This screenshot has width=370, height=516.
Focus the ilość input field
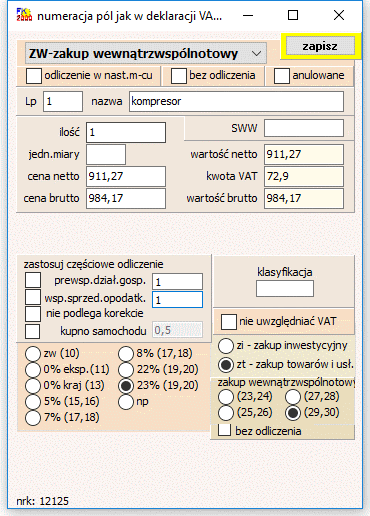(x=126, y=132)
